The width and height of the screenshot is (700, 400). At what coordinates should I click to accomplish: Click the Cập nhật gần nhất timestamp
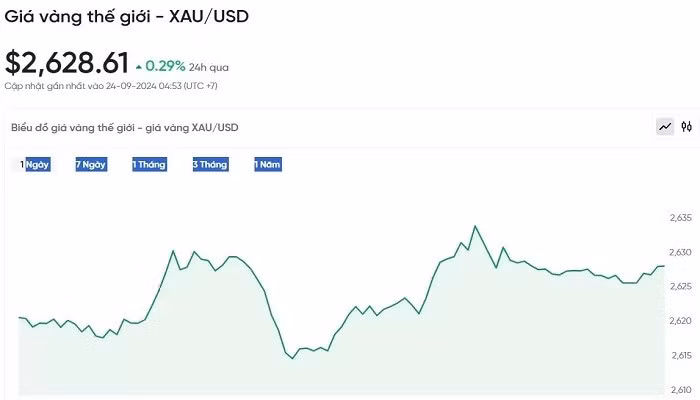[111, 86]
